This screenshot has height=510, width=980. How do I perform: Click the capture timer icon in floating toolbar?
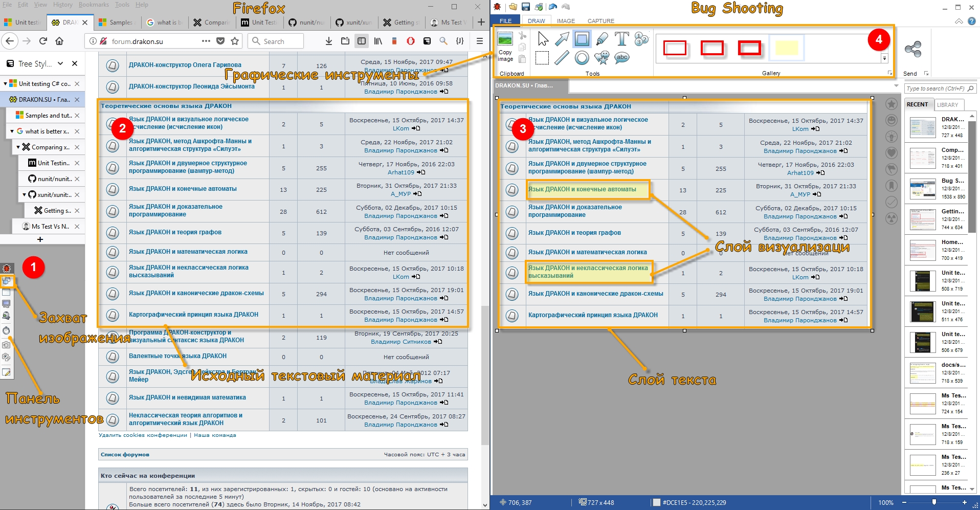coord(7,330)
